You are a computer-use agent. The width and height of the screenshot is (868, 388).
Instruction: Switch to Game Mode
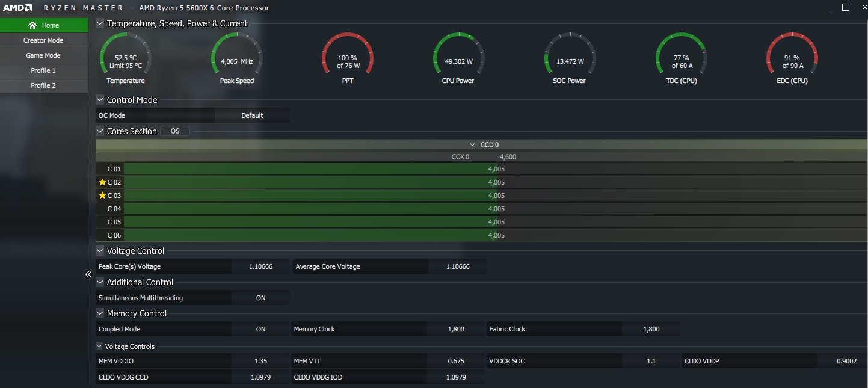[x=44, y=55]
